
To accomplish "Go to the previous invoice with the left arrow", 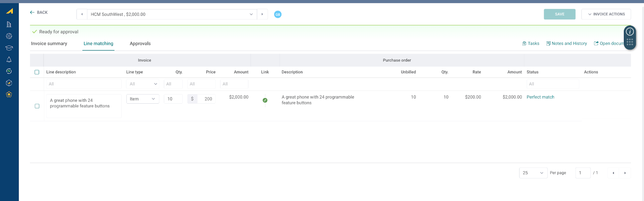I will [82, 14].
